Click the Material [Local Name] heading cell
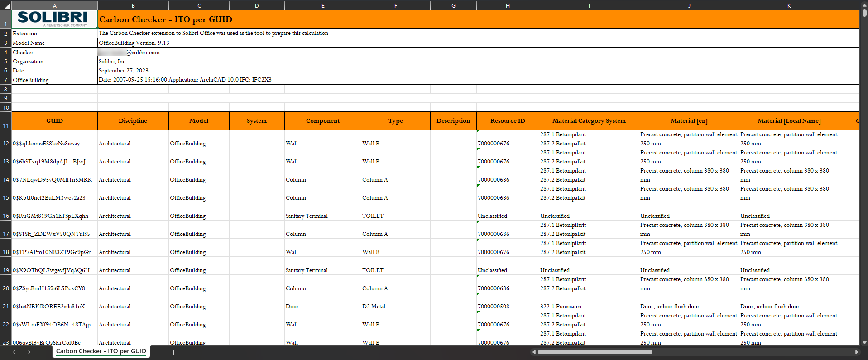The width and height of the screenshot is (868, 360). point(789,121)
